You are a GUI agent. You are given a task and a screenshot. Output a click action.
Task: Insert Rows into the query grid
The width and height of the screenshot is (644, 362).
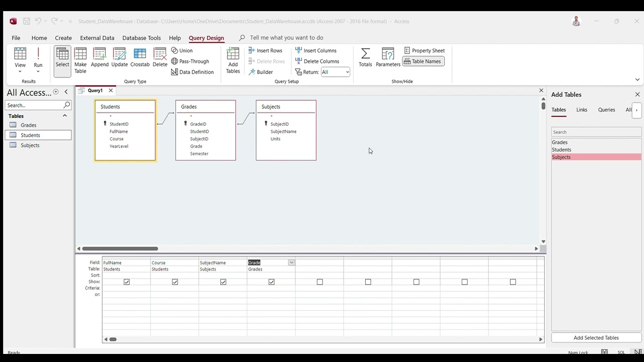[x=265, y=50]
